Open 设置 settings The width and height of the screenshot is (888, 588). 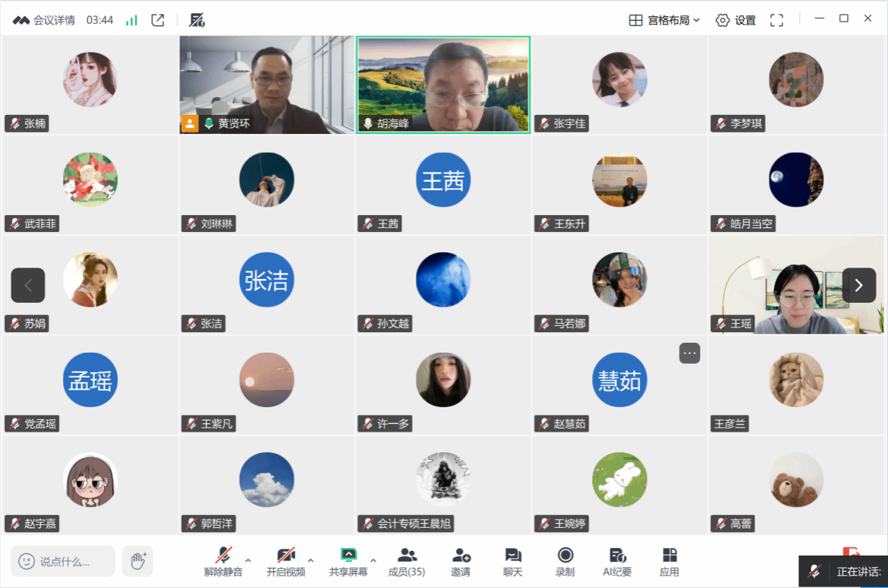tap(736, 20)
